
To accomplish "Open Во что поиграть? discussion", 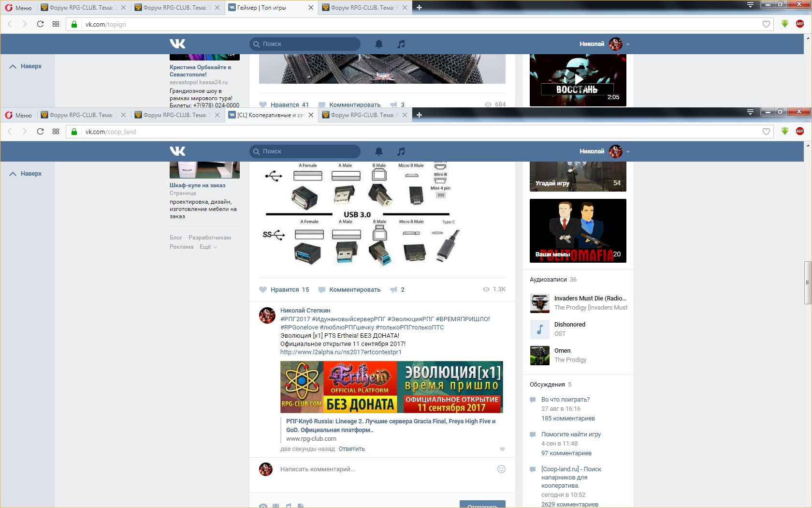I will [565, 400].
